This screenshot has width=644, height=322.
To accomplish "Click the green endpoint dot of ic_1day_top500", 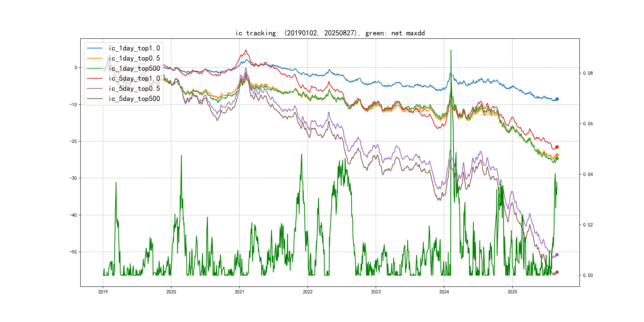I will point(557,158).
